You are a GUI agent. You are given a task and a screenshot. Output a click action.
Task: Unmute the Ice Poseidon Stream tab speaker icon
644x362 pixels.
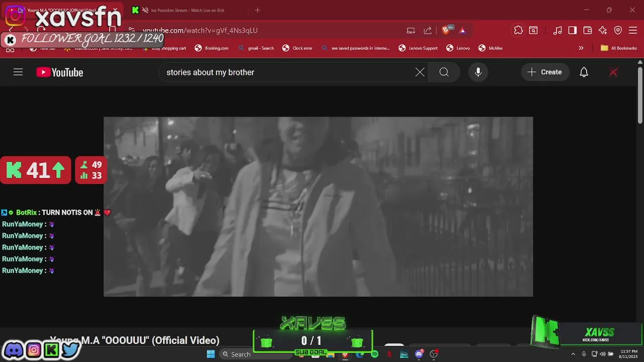[145, 10]
